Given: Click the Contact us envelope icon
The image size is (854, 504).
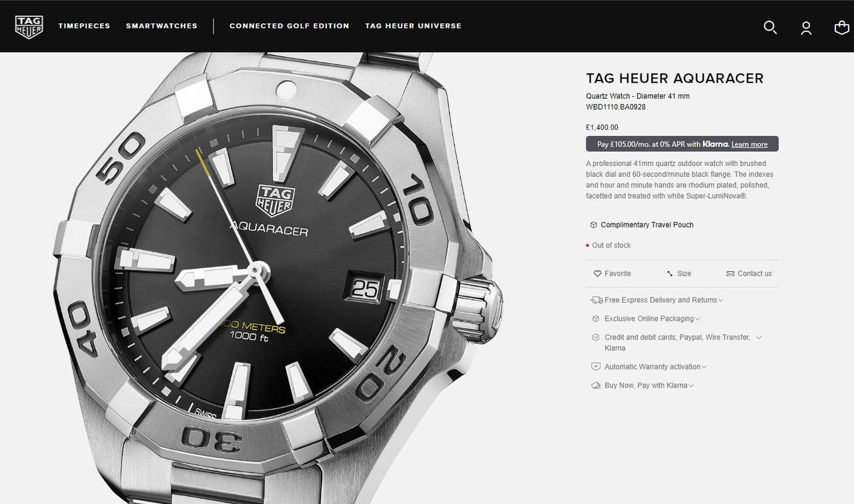Looking at the screenshot, I should [x=730, y=273].
